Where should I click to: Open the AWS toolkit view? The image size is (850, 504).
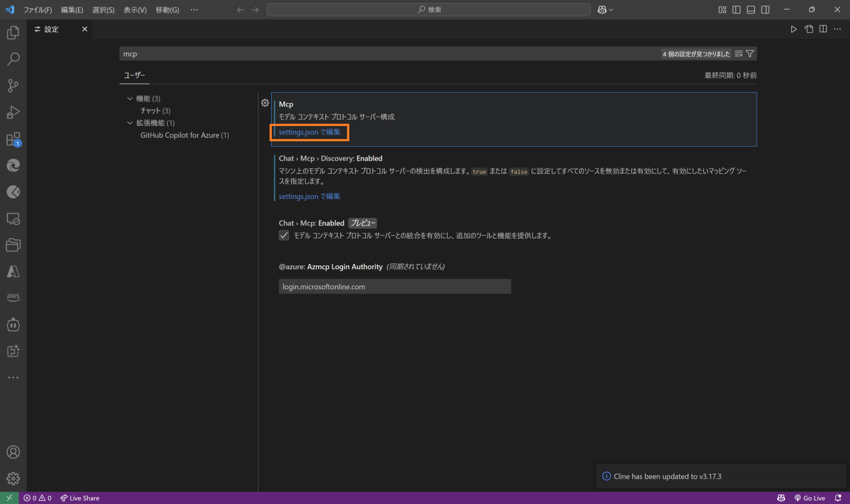coord(13,298)
